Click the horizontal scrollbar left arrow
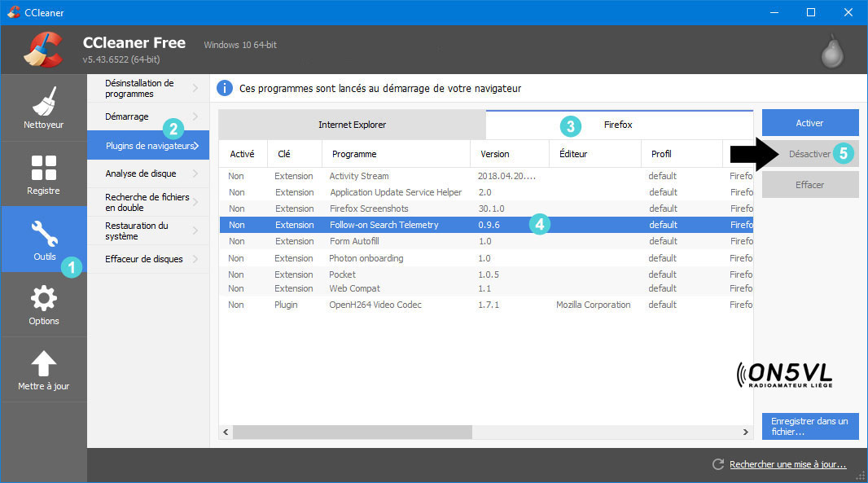This screenshot has width=868, height=483. pos(226,432)
